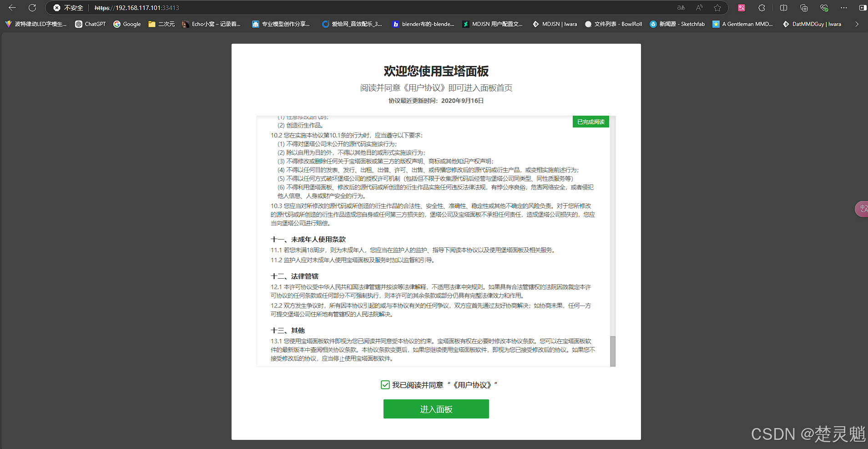Open the browser Settings and more menu

[844, 8]
